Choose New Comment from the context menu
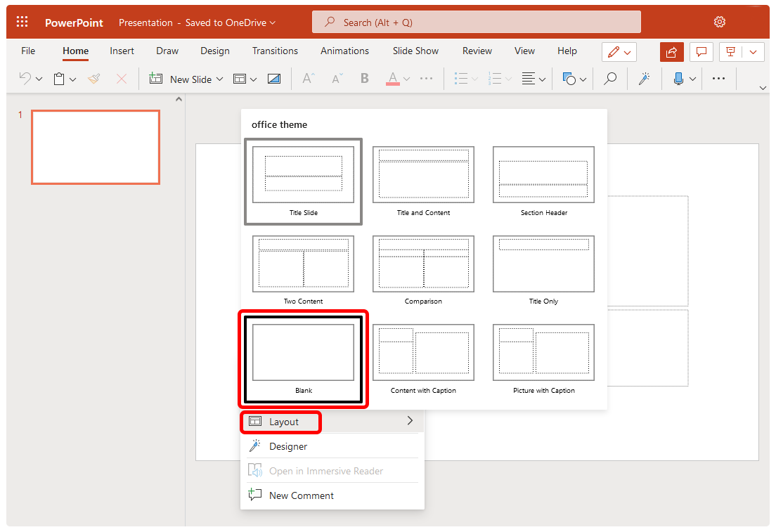Screen dimensions: 776x532 click(301, 495)
